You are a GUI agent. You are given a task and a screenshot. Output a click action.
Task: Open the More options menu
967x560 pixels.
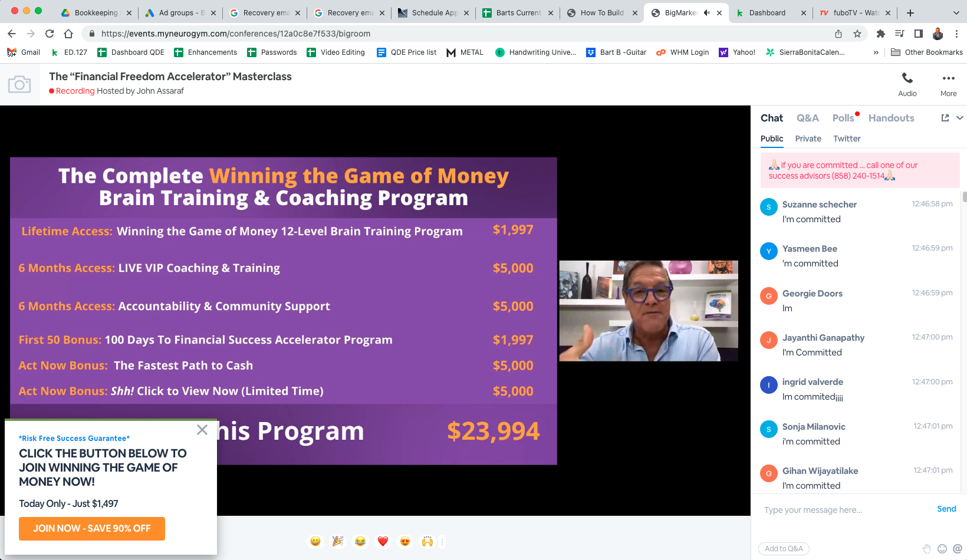948,84
